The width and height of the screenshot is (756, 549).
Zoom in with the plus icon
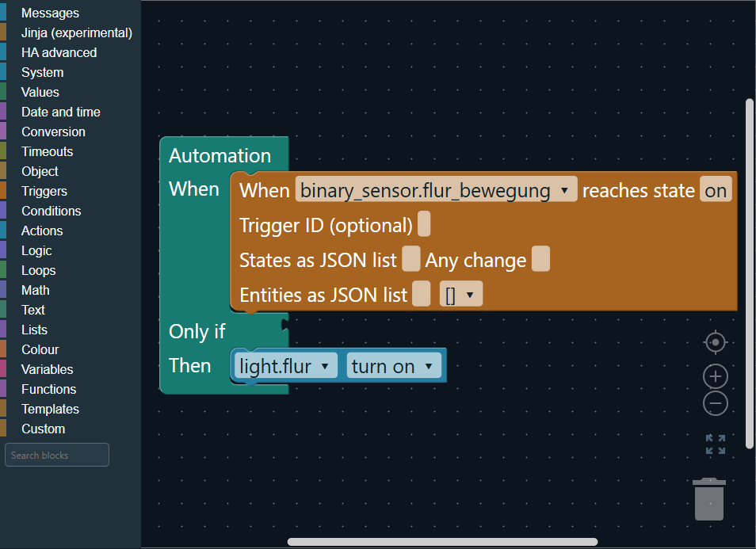(x=716, y=376)
